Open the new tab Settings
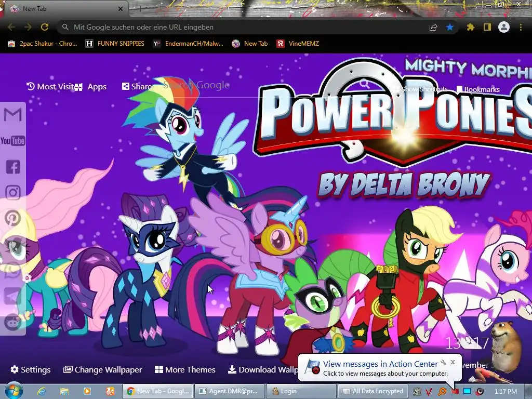The height and width of the screenshot is (399, 532). 31,369
